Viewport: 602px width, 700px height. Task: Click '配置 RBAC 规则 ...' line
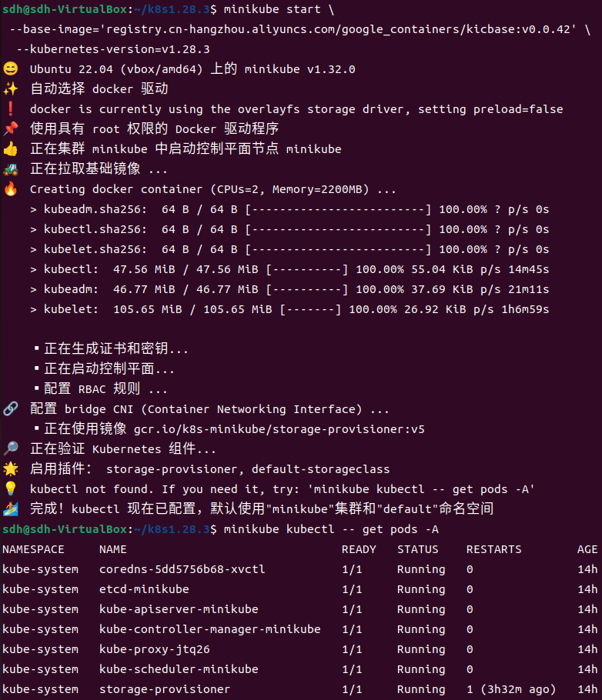(105, 388)
